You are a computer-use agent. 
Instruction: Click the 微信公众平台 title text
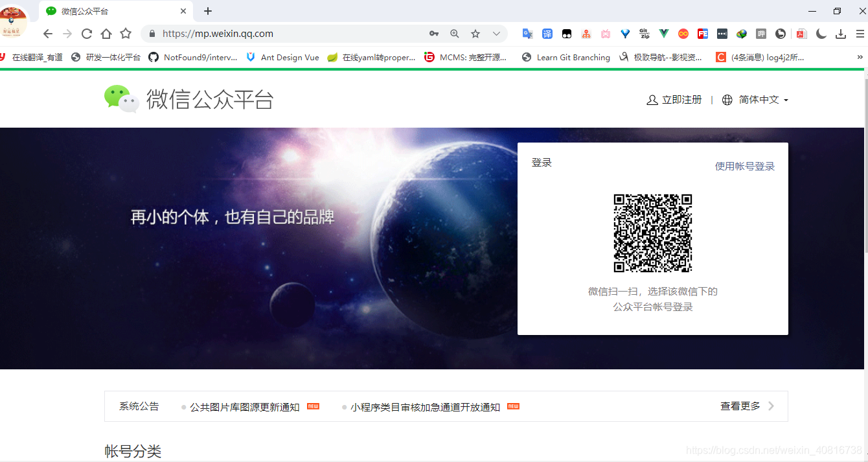pos(210,99)
